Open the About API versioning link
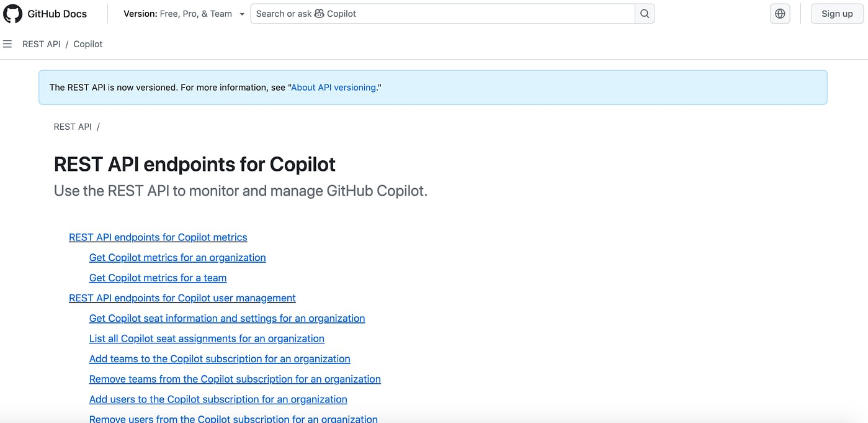 (333, 88)
